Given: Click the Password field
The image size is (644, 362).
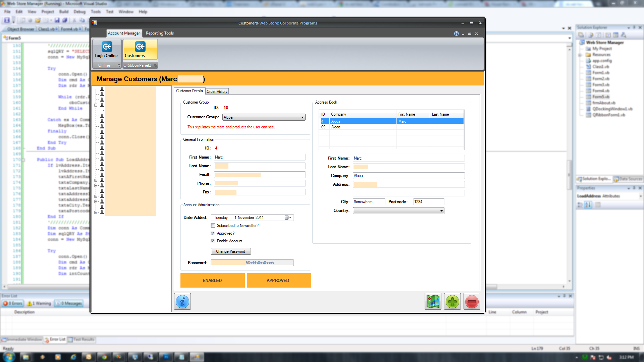Looking at the screenshot, I should click(x=252, y=263).
